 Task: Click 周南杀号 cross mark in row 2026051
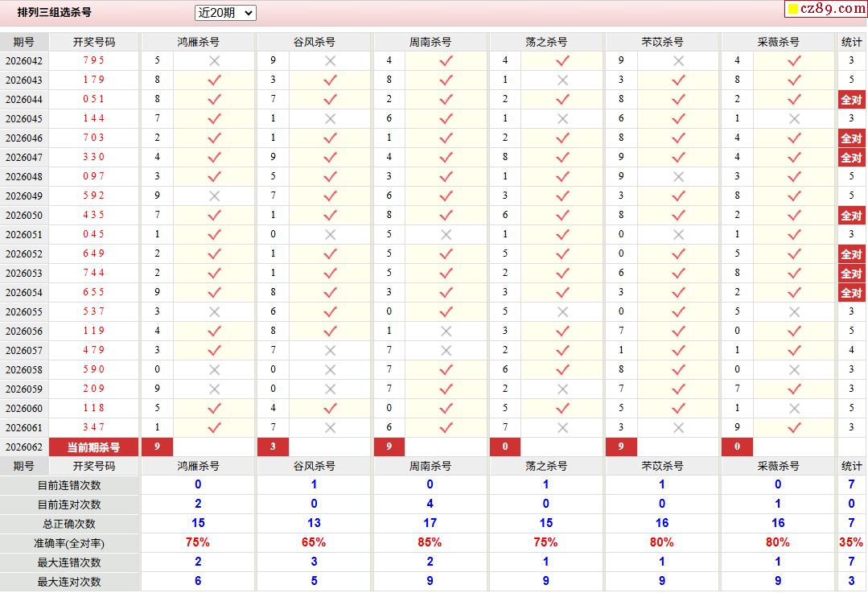click(446, 234)
